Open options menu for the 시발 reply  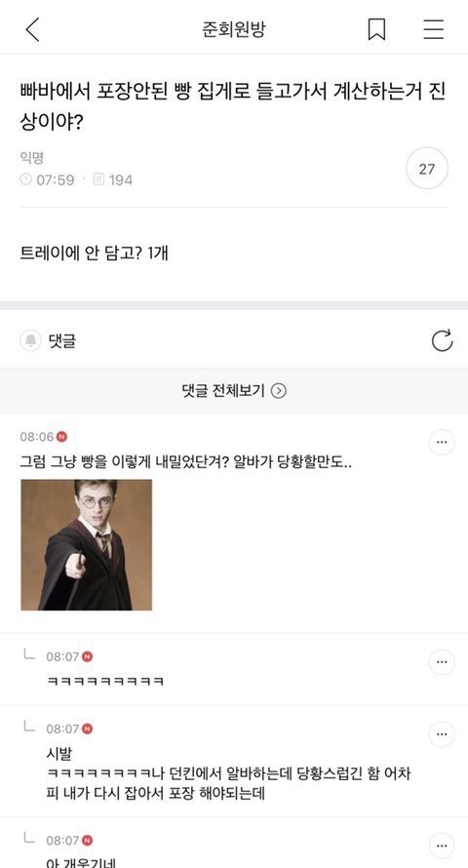tap(442, 734)
